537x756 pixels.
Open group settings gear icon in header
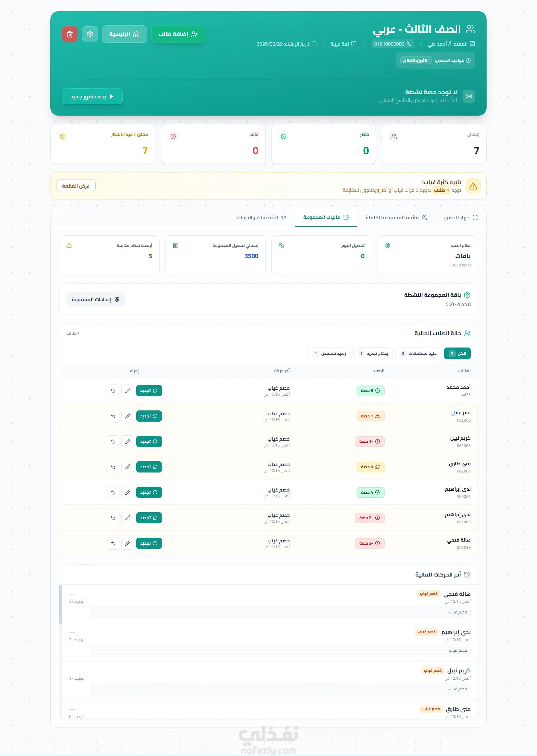tap(90, 34)
